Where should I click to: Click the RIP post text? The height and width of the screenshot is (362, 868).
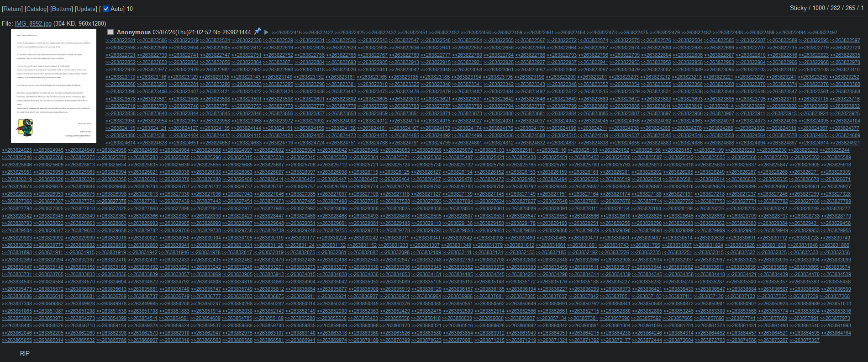point(25,353)
